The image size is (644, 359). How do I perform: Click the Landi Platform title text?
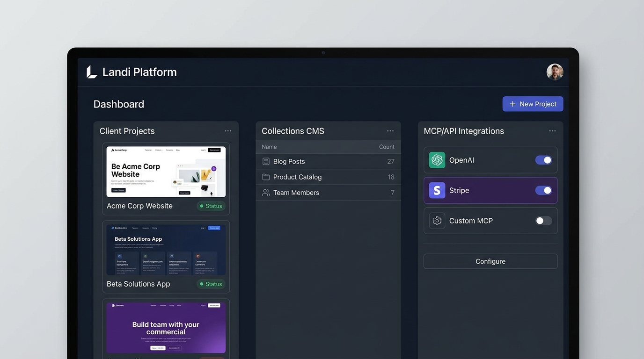[x=139, y=72]
